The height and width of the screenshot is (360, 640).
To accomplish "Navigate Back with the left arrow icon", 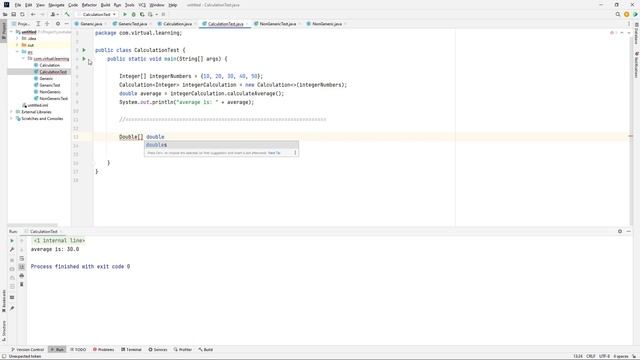I will [x=33, y=14].
